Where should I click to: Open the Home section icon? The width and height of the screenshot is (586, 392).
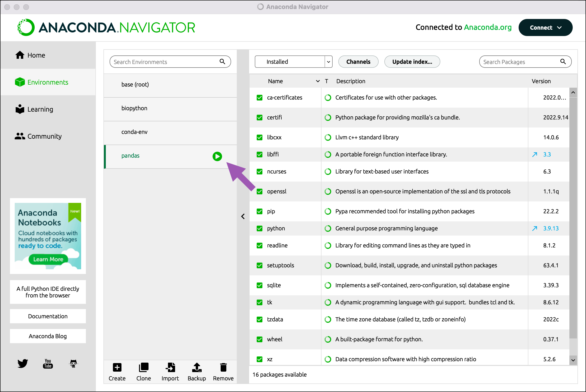pos(20,55)
